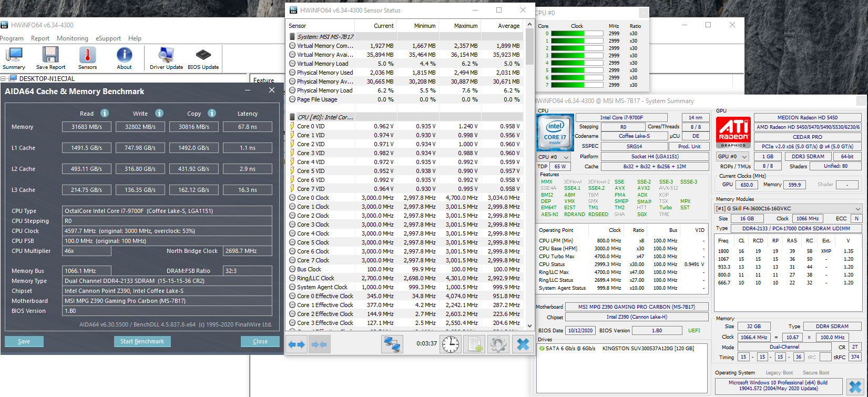The image size is (868, 397).
Task: Click Close button in AIDA64 benchmark
Action: [x=260, y=341]
